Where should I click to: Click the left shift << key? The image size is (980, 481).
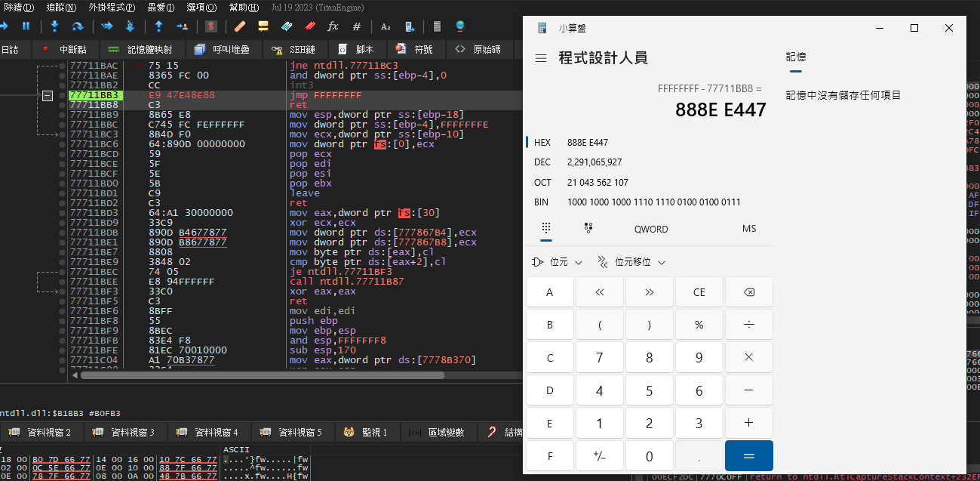point(599,292)
